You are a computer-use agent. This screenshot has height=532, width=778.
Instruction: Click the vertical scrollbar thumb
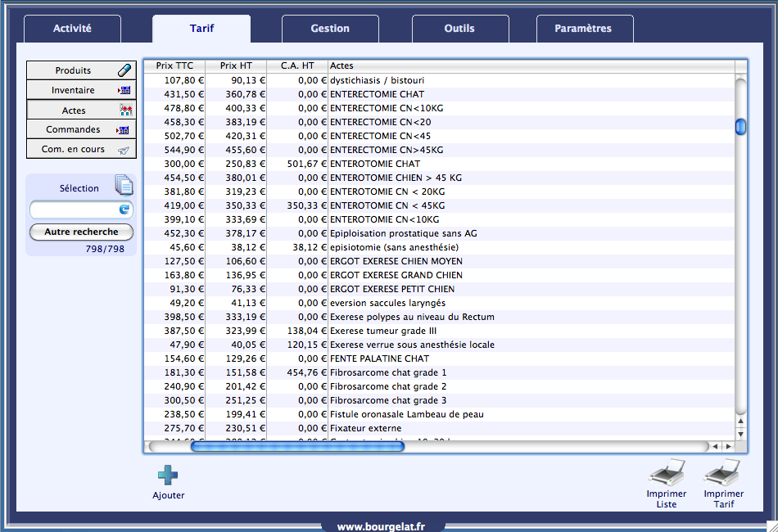[x=740, y=127]
